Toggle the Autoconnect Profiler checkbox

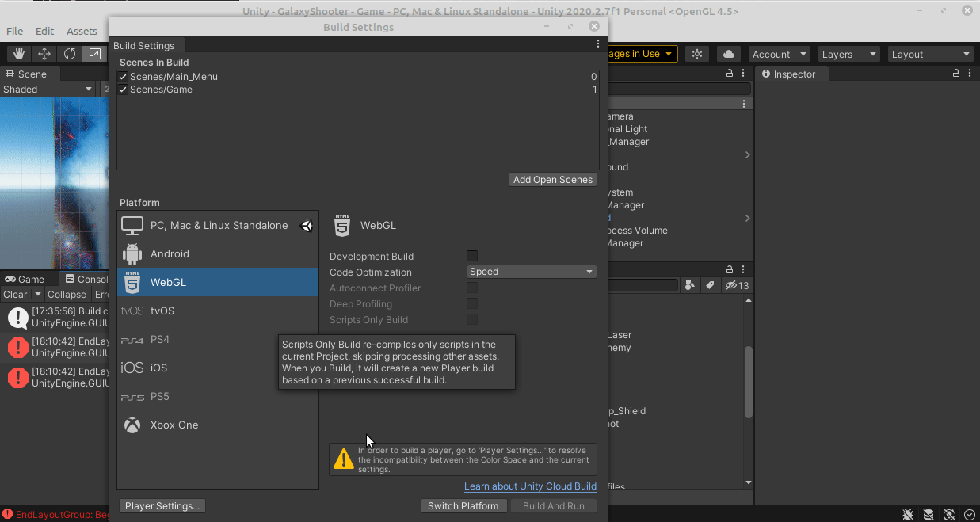click(x=472, y=288)
